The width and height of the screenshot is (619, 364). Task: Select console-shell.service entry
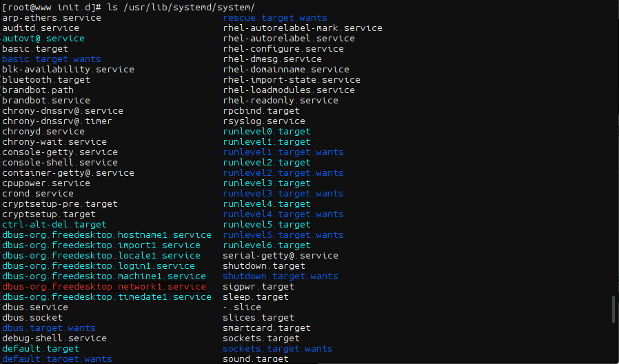coord(60,162)
